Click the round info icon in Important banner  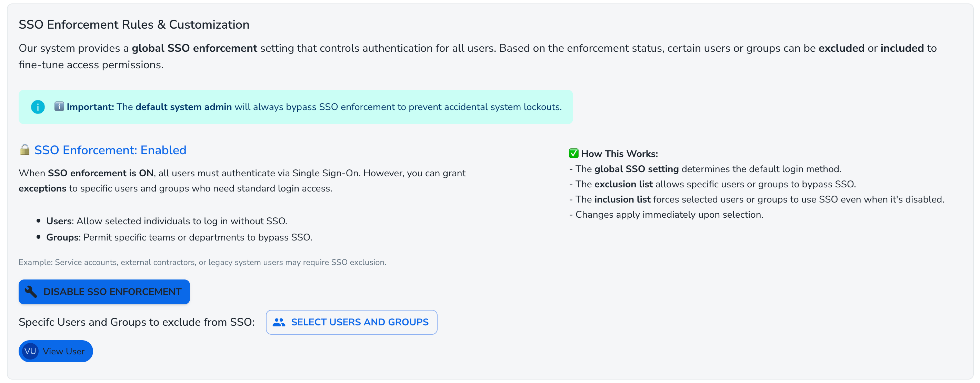(x=38, y=107)
